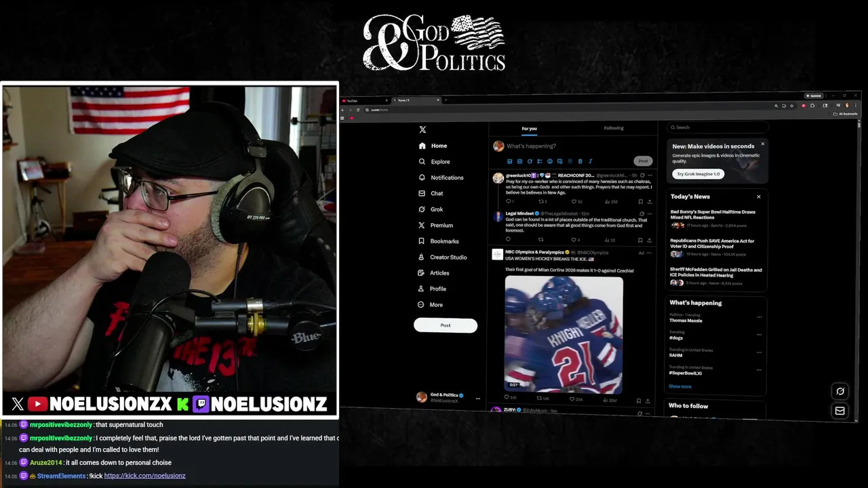Open more options on Legal Mindset post

pos(650,213)
